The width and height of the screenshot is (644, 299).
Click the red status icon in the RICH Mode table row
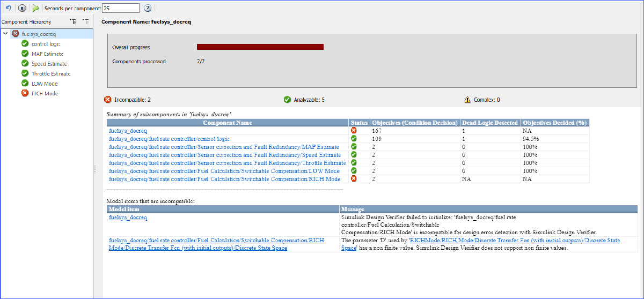tap(354, 179)
